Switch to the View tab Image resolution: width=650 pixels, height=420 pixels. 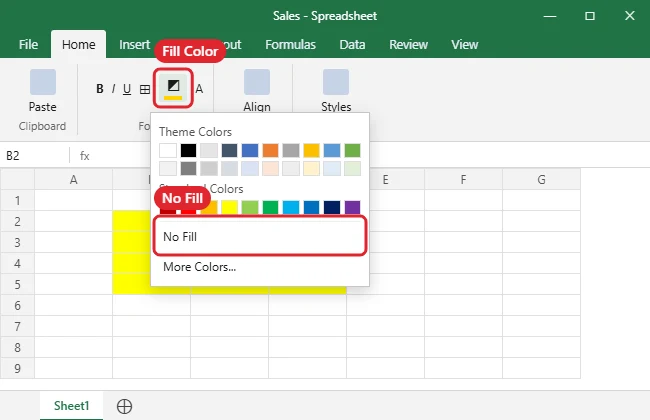[465, 44]
